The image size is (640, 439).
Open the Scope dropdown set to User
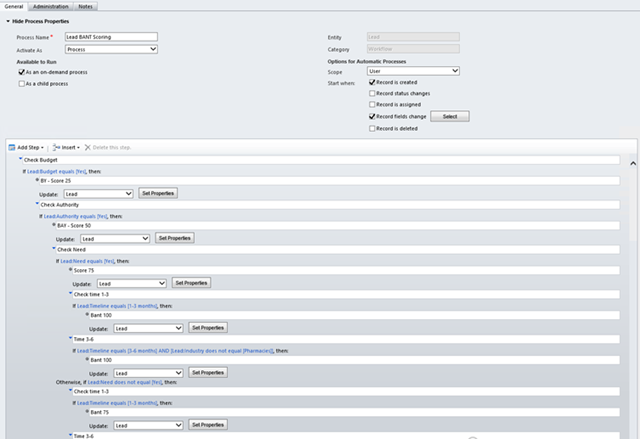click(412, 71)
